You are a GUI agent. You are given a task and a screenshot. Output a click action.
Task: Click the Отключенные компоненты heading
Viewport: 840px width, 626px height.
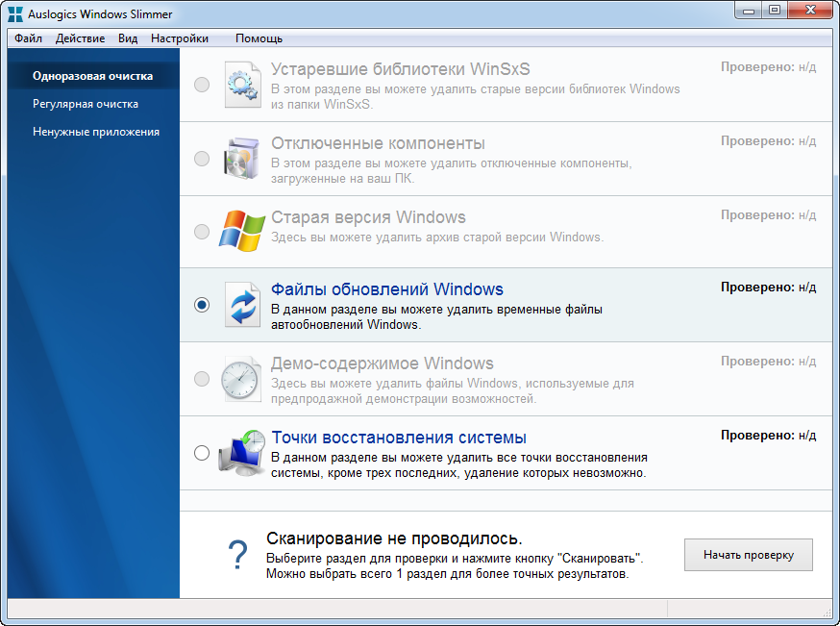click(378, 143)
